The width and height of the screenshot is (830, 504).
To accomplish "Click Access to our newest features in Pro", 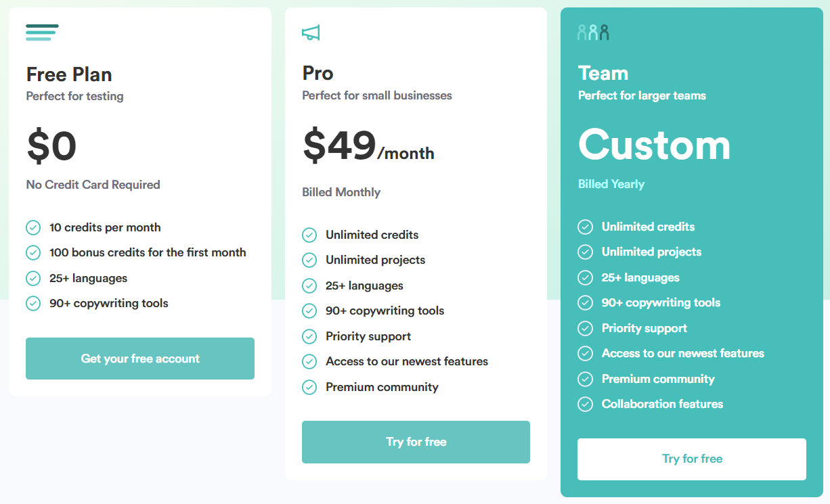I will [x=406, y=361].
